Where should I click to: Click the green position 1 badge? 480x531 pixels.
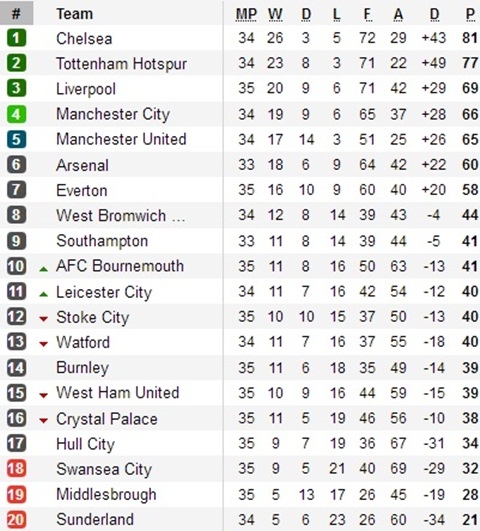click(16, 38)
